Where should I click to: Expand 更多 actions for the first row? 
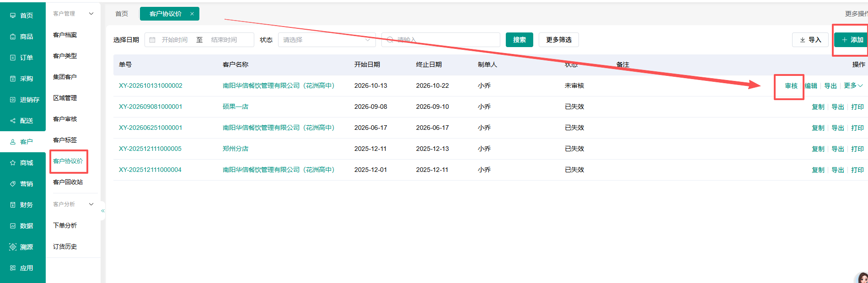[x=853, y=85]
